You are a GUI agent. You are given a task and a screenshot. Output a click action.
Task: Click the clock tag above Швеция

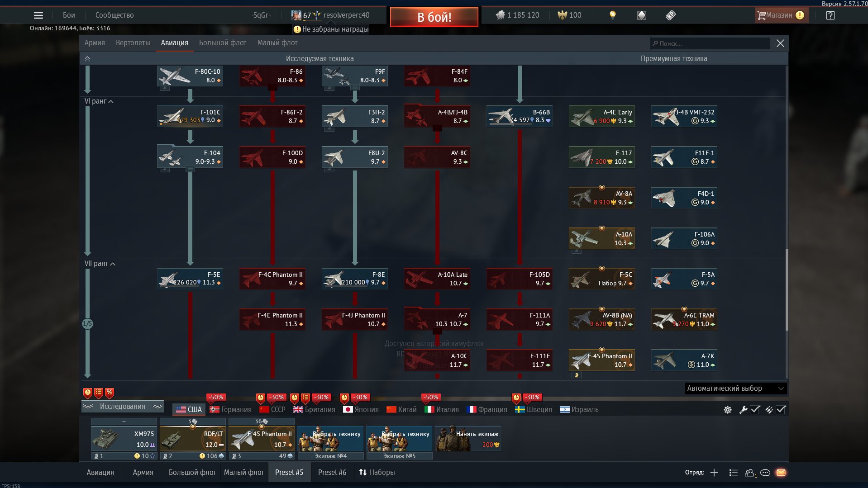click(x=516, y=398)
